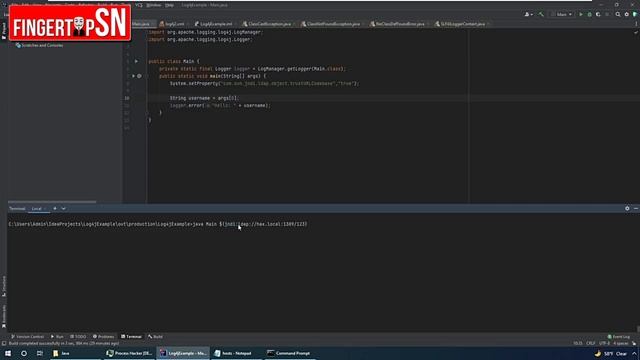Open Terminal panel settings gear

point(627,209)
